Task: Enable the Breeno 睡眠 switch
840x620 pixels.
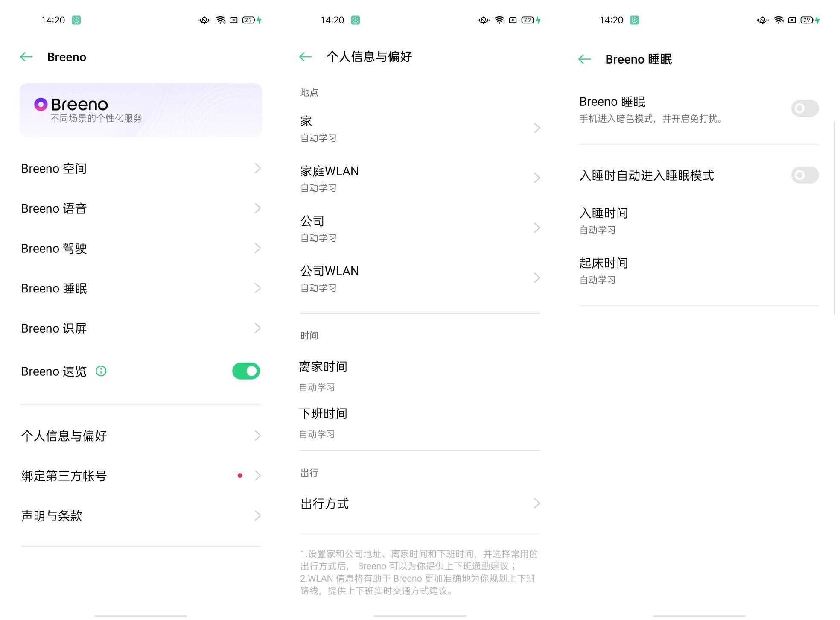Action: point(805,108)
